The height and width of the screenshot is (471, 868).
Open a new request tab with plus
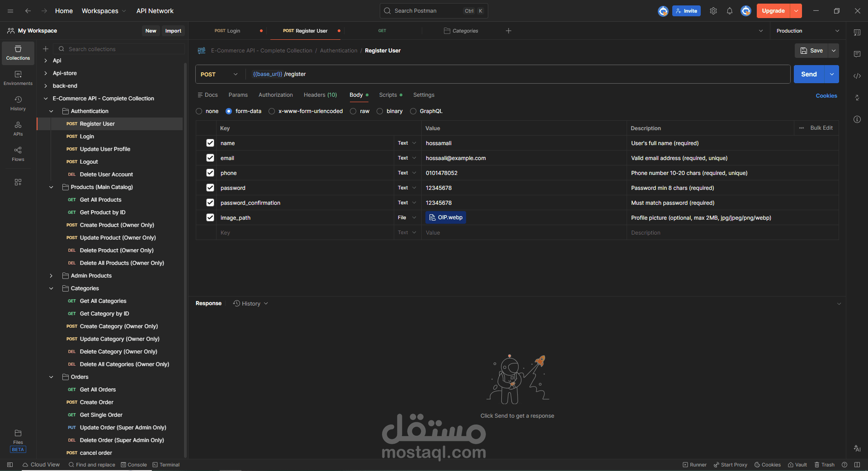[509, 31]
